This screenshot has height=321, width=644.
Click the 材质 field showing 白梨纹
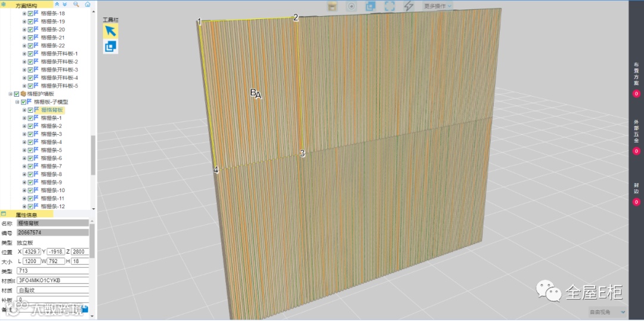click(52, 290)
